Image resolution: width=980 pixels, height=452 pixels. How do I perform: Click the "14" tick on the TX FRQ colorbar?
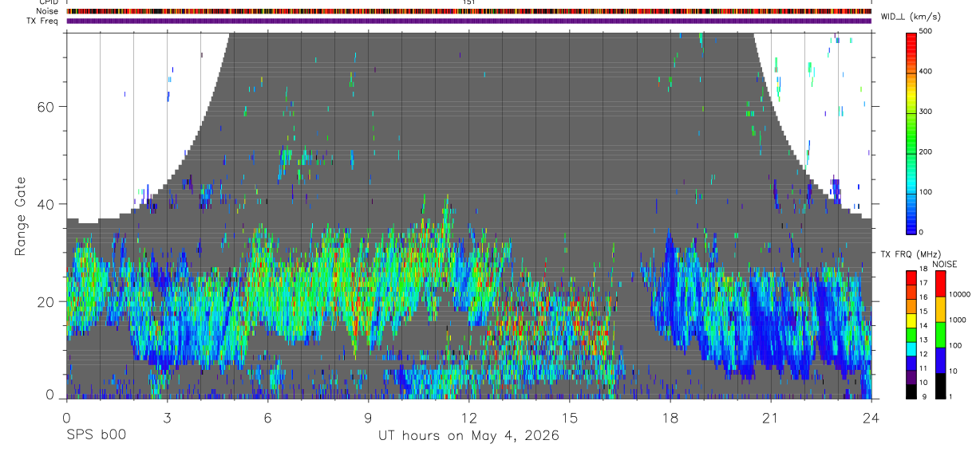(923, 326)
